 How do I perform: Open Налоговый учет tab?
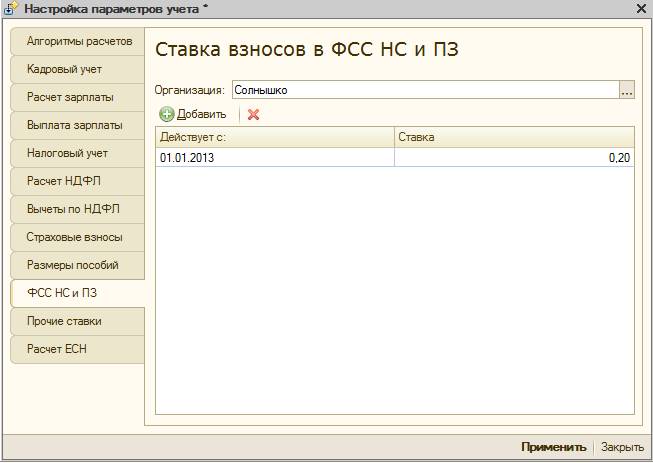point(77,153)
